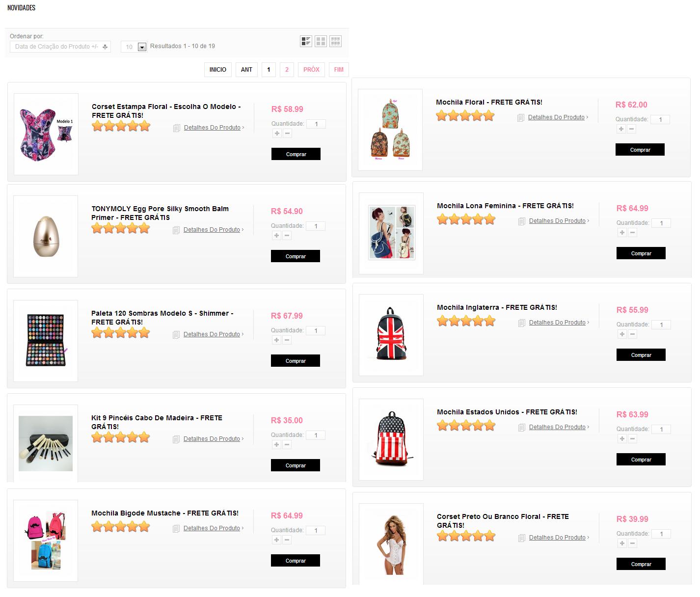Screen dimensions: 700x597
Task: Decrease quantity for Mochila Inglaterra
Action: click(632, 334)
